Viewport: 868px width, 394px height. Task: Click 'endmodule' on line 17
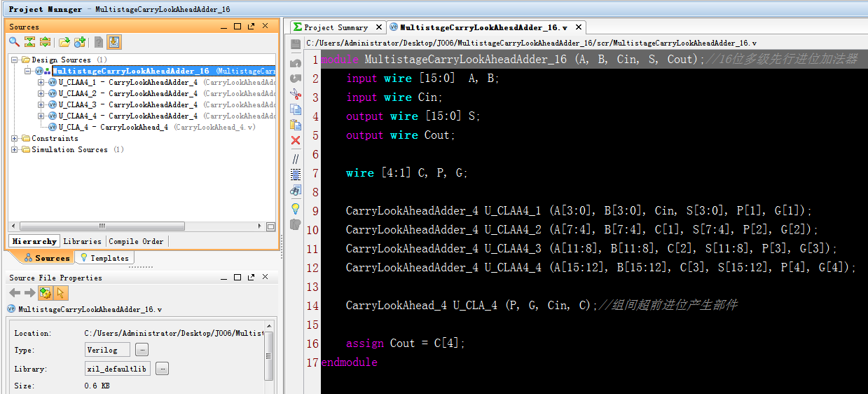point(349,362)
